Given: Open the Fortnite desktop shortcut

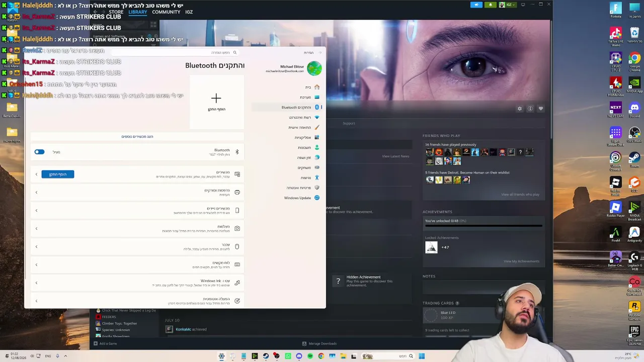Looking at the screenshot, I should 616,10.
